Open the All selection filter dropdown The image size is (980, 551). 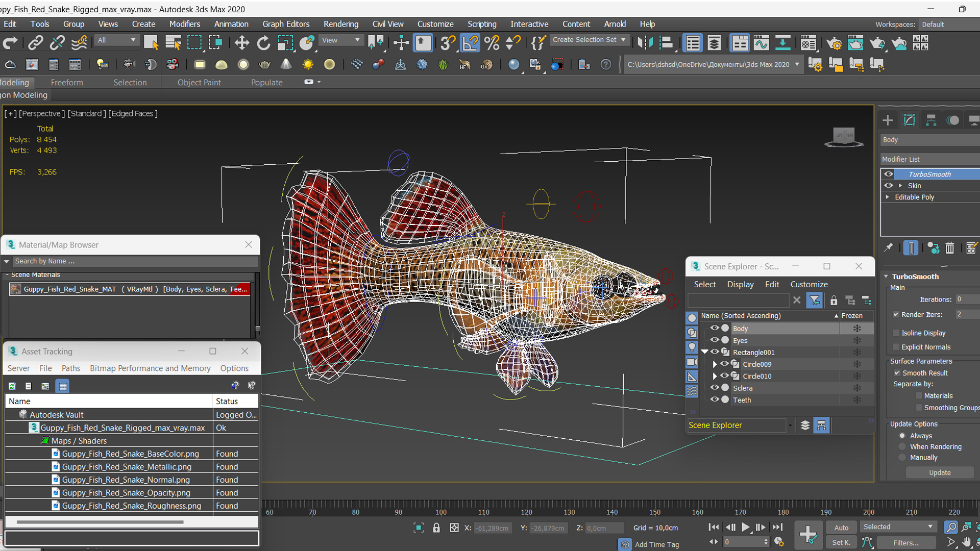click(116, 40)
